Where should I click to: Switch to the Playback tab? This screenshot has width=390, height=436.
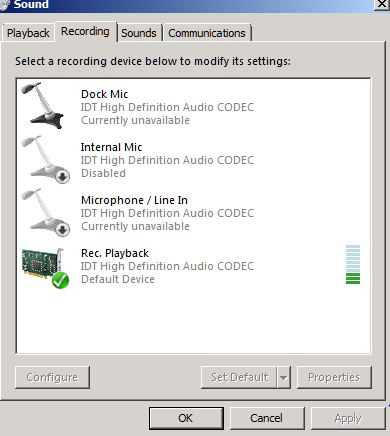pos(28,33)
